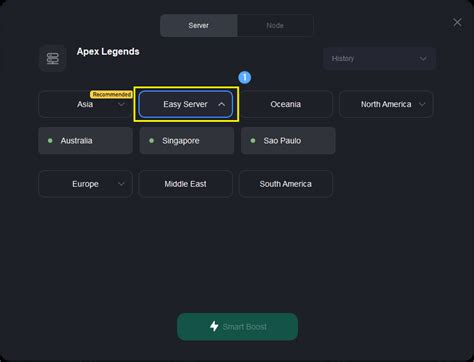474x362 pixels.
Task: Collapse the Easy Server chevron
Action: [221, 104]
